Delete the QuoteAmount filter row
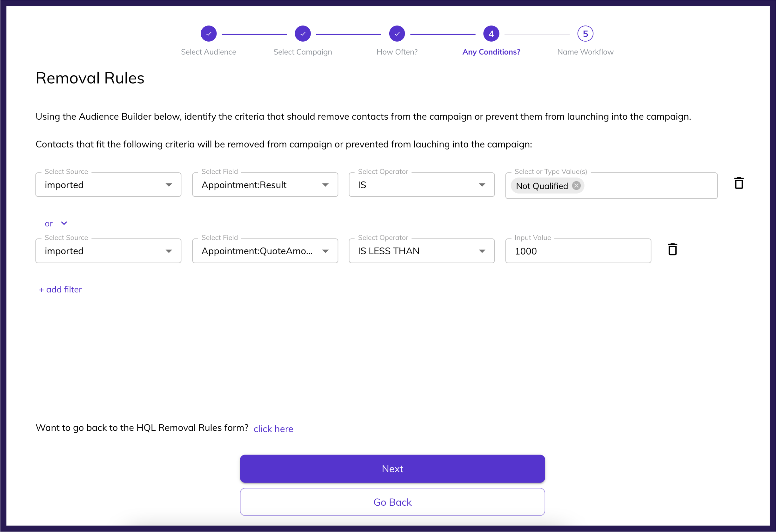Image resolution: width=776 pixels, height=532 pixels. 672,249
